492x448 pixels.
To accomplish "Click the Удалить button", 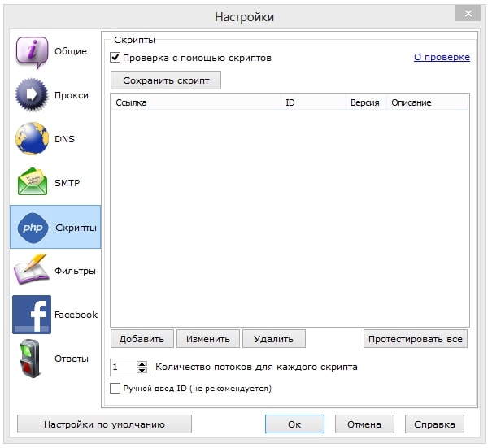I will 274,339.
